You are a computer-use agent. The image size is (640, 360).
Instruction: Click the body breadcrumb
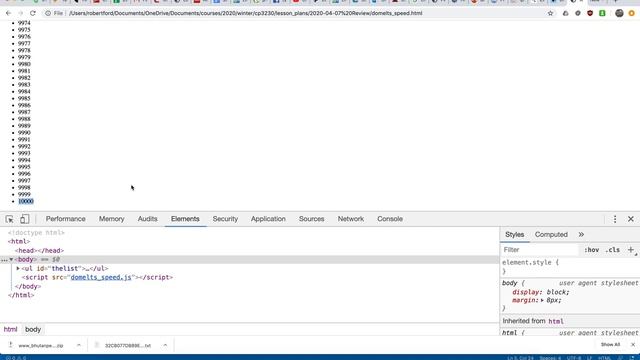(x=33, y=329)
